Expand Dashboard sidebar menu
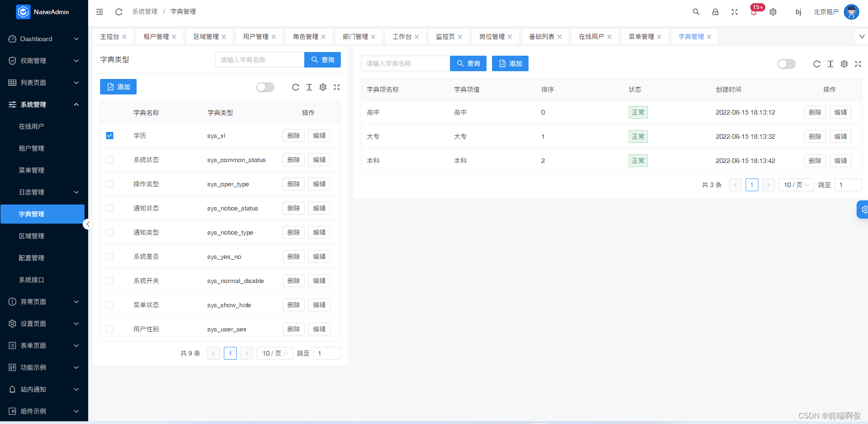Image resolution: width=868 pixels, height=424 pixels. (44, 39)
